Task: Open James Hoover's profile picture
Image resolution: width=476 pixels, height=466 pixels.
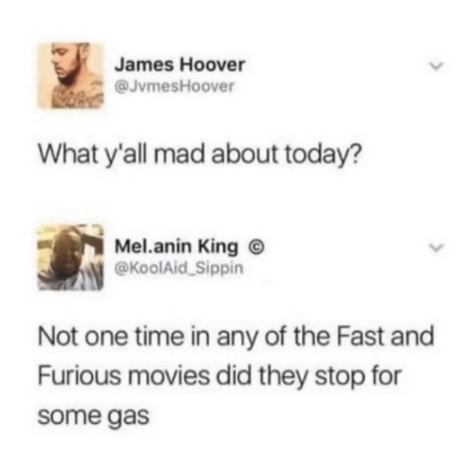Action: [x=71, y=75]
